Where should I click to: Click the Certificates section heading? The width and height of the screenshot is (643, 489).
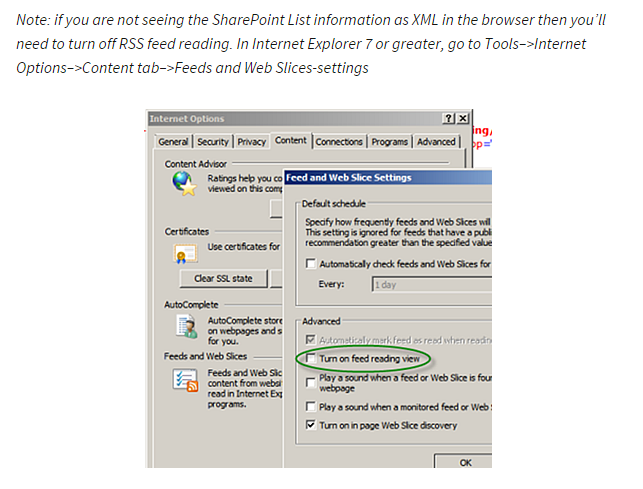[187, 232]
